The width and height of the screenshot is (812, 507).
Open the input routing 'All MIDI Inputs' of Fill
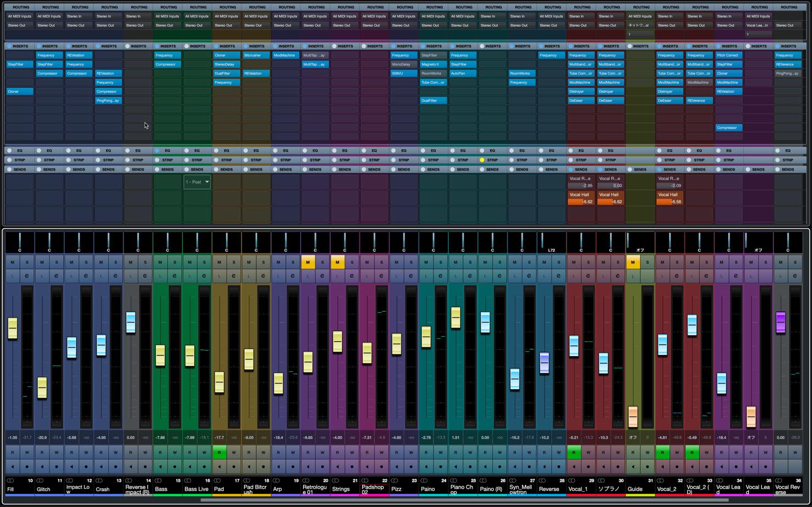click(x=20, y=16)
